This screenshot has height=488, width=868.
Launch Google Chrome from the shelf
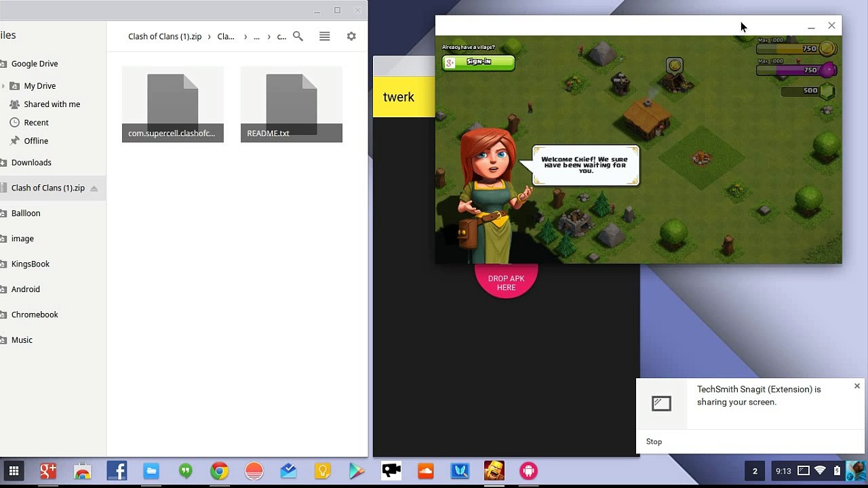[x=219, y=470]
